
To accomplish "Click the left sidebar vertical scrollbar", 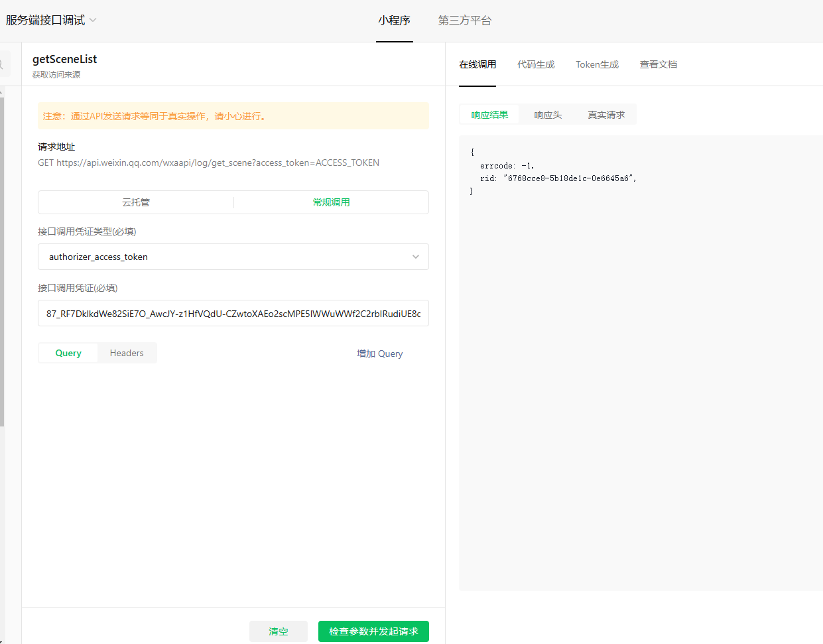I will click(x=2, y=262).
